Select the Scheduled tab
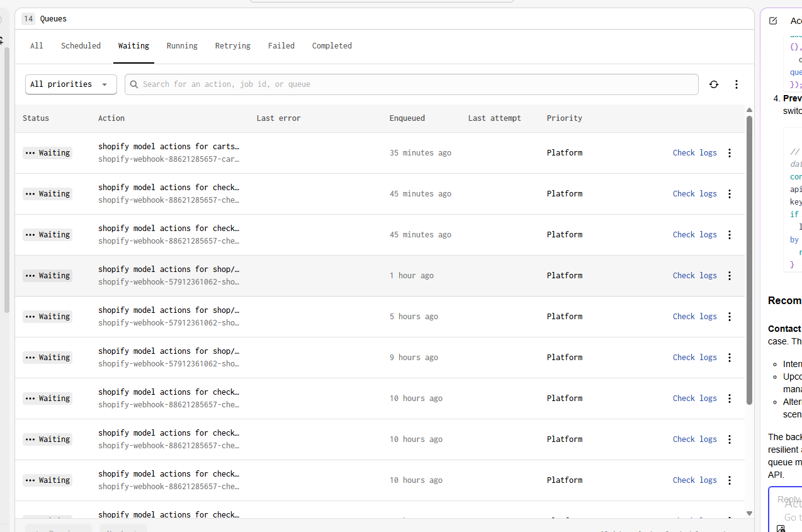This screenshot has height=532, width=802. click(81, 46)
